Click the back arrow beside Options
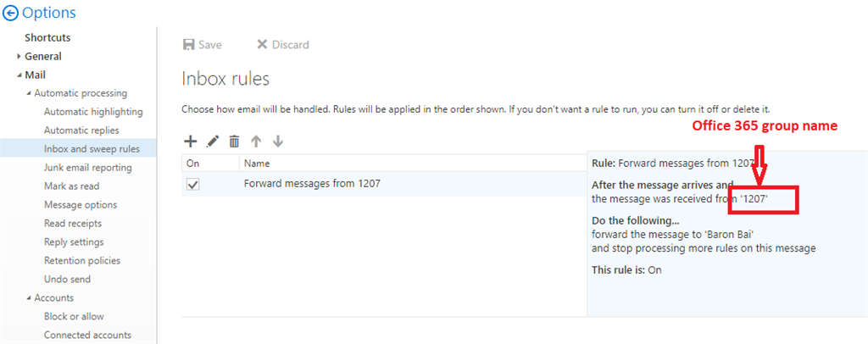 [10, 13]
